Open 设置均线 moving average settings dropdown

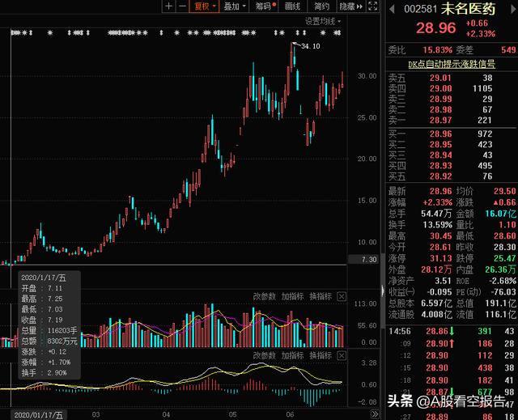pos(323,22)
